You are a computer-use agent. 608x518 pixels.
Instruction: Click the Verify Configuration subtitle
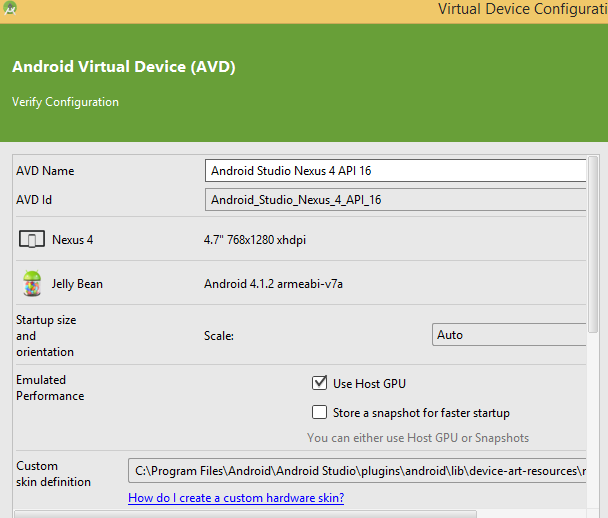tap(65, 102)
